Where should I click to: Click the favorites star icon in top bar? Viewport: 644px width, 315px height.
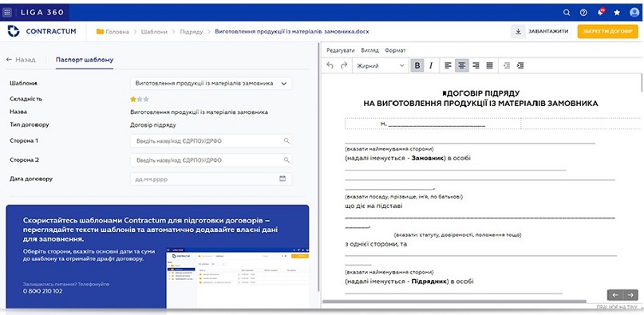617,12
